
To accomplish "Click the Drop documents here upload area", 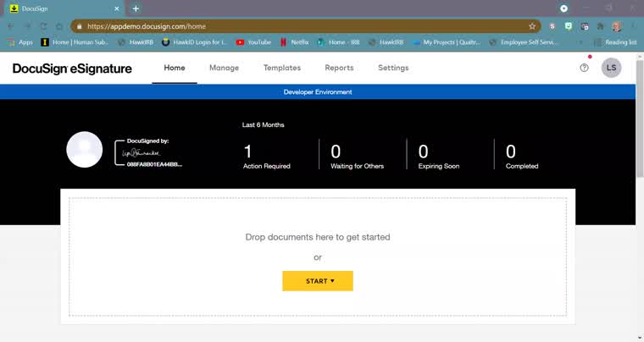I will point(318,256).
